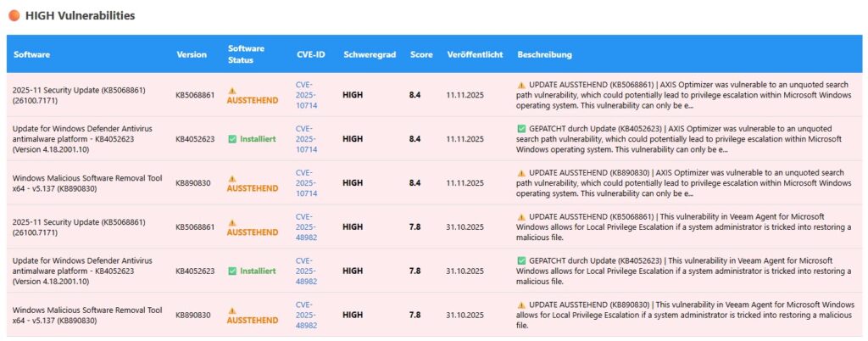Click the CVE-ID column header

(x=310, y=55)
